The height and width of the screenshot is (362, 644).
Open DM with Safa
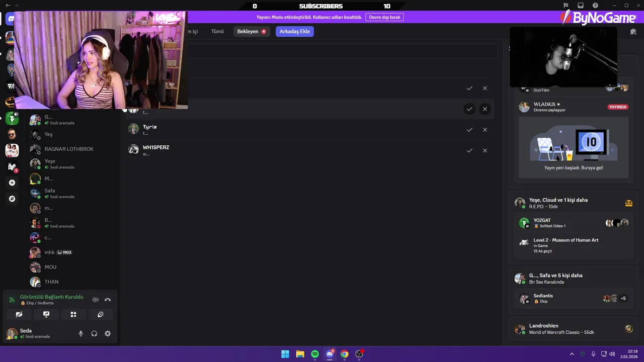tap(73, 193)
